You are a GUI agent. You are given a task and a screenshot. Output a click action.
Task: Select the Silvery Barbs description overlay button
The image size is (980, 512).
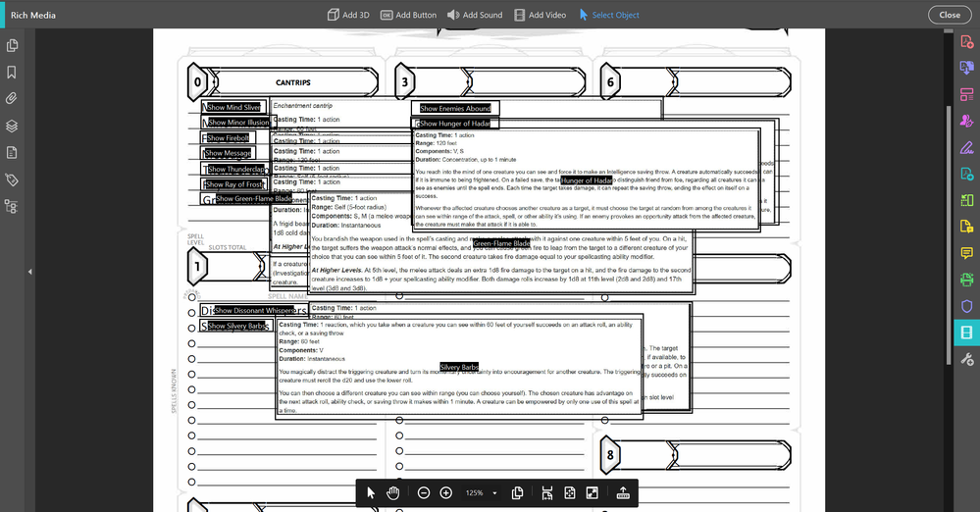click(459, 367)
